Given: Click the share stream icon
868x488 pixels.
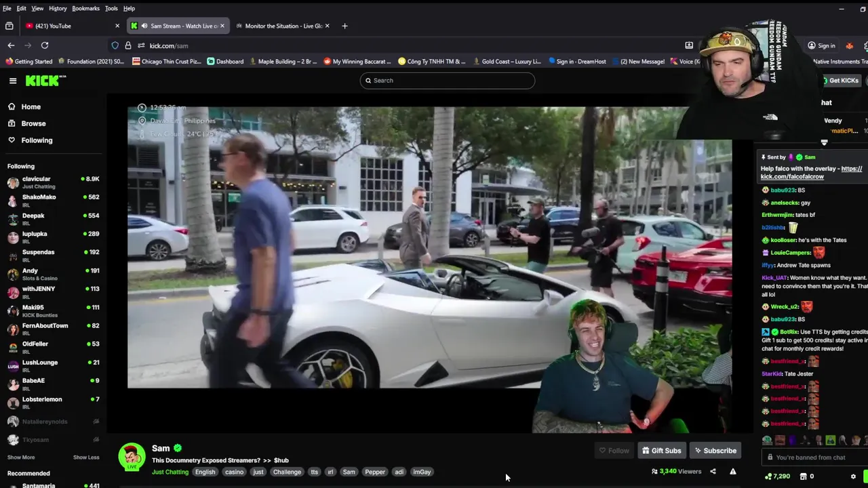Looking at the screenshot, I should coord(713,472).
